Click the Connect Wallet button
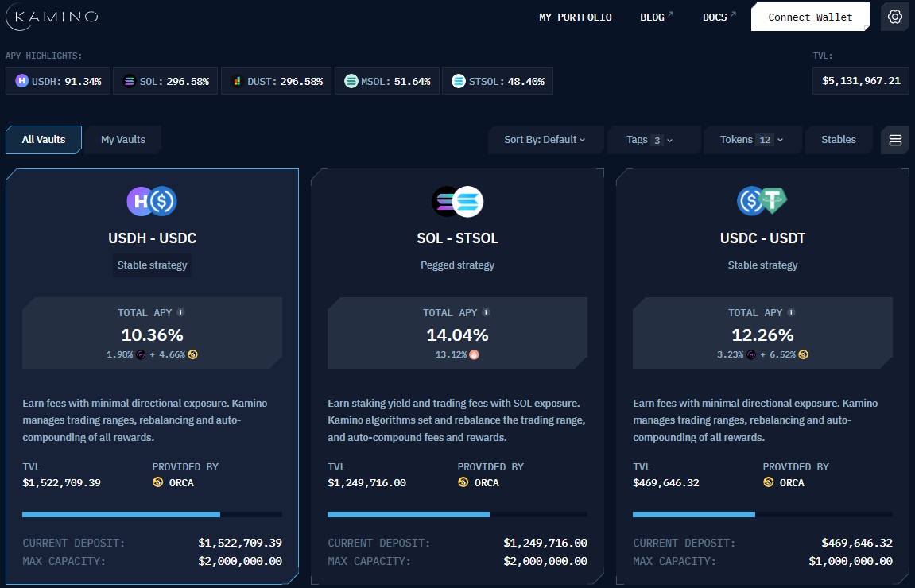 pos(810,17)
